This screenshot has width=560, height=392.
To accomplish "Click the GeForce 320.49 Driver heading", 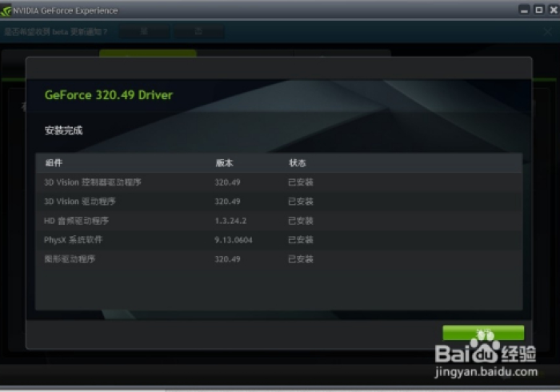I will (x=109, y=95).
